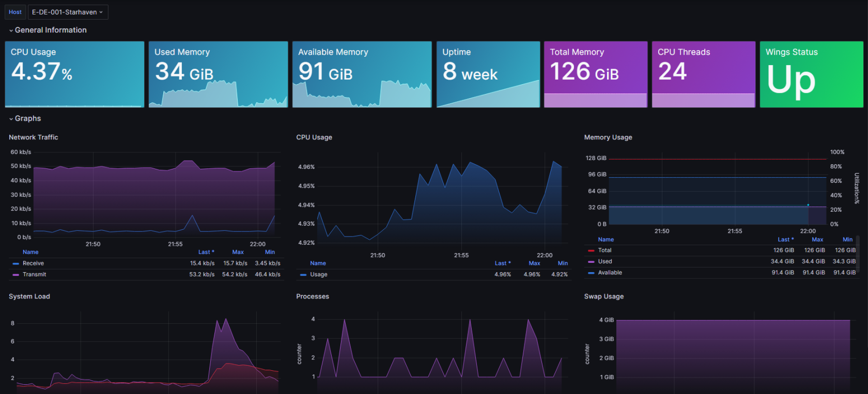868x394 pixels.
Task: Open the CPU Usage stat panel title
Action: [x=33, y=52]
